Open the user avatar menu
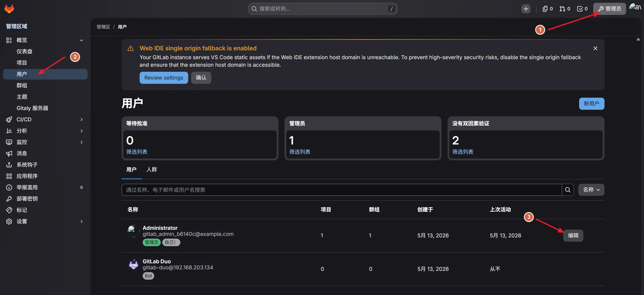 (x=635, y=8)
